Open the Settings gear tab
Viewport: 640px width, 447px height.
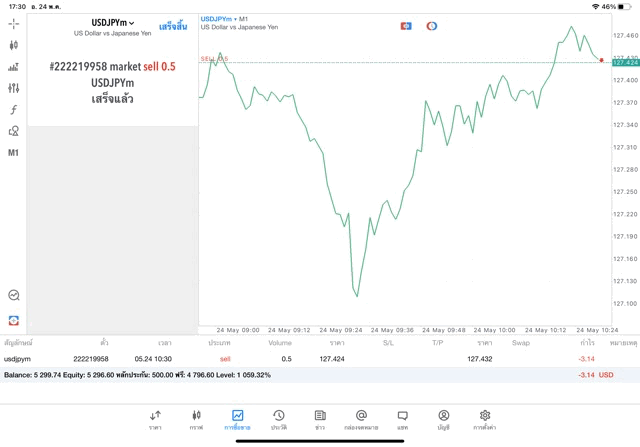coord(485,419)
